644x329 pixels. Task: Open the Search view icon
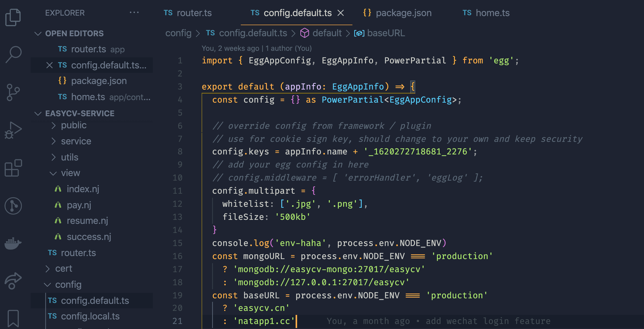click(13, 54)
